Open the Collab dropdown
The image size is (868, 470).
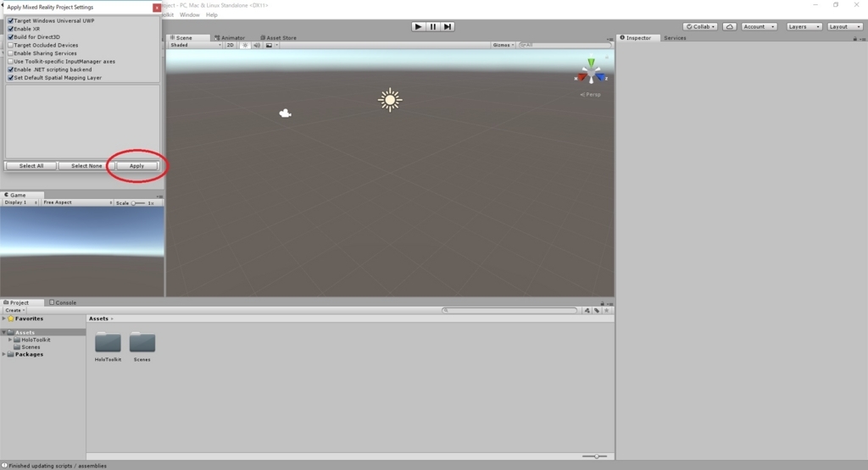click(700, 26)
